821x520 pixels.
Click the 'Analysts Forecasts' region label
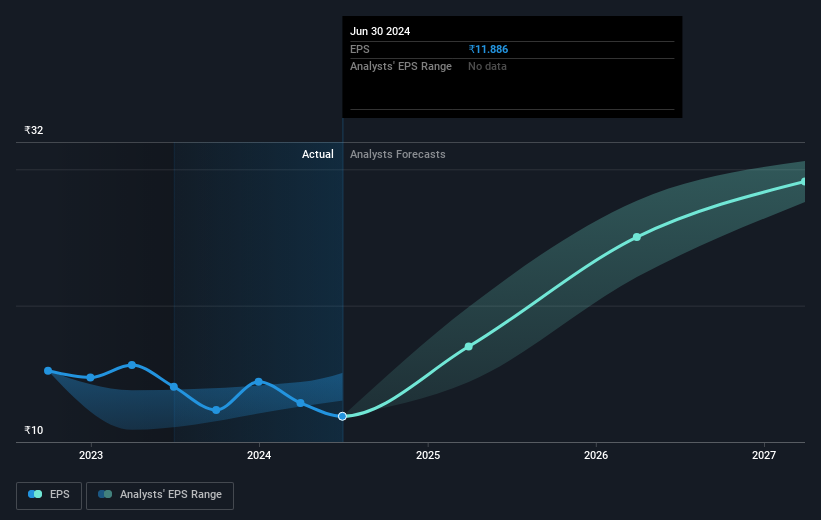point(397,154)
